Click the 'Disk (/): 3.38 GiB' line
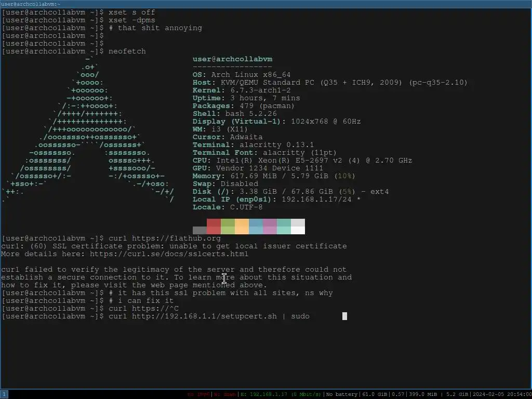The image size is (532, 399). pos(290,192)
